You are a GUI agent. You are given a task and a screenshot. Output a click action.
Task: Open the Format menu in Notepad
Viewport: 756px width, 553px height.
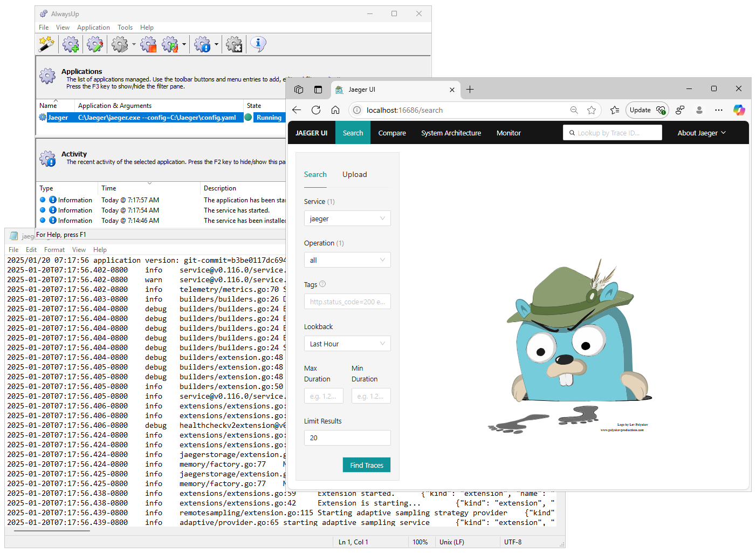pyautogui.click(x=54, y=250)
